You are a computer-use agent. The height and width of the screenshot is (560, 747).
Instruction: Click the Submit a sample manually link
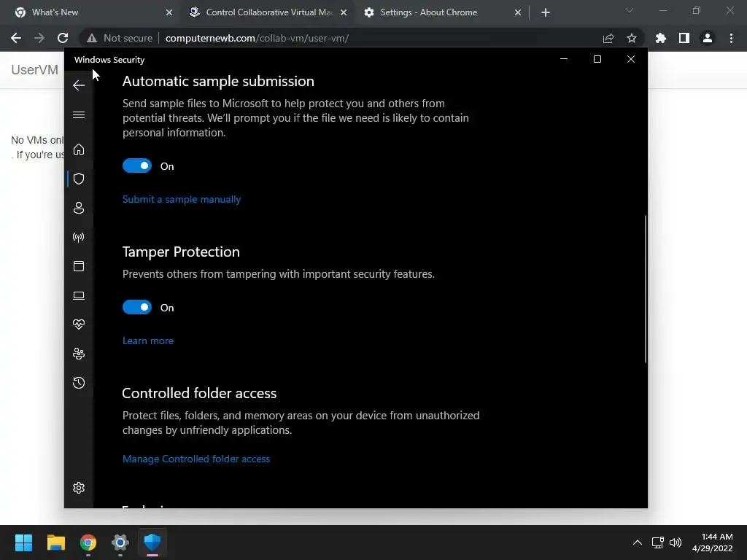pos(182,199)
